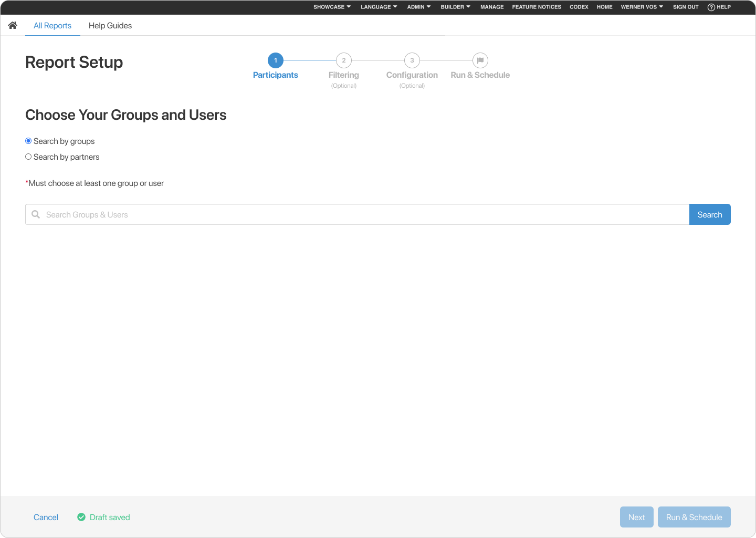The image size is (756, 538).
Task: Click the green Draft saved checkmark icon
Action: (81, 517)
